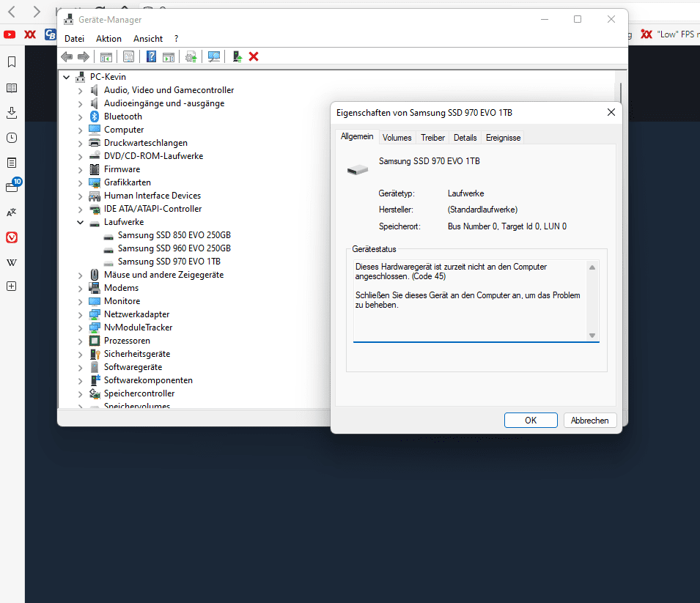
Task: Click the add legacy hardware toolbar icon
Action: click(x=237, y=56)
